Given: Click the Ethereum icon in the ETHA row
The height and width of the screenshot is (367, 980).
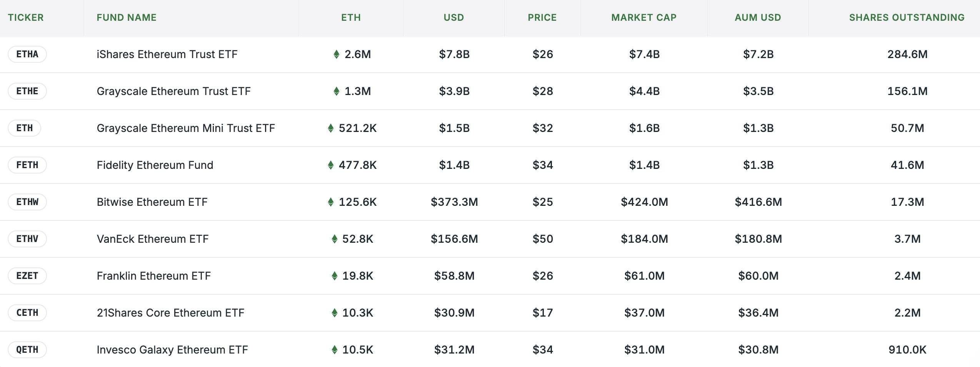Looking at the screenshot, I should [x=337, y=54].
